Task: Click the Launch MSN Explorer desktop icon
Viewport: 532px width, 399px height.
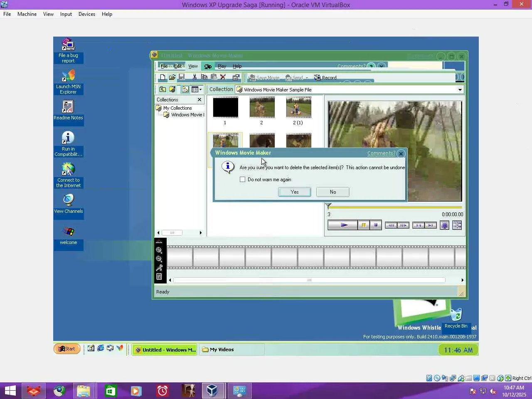Action: coord(68,82)
